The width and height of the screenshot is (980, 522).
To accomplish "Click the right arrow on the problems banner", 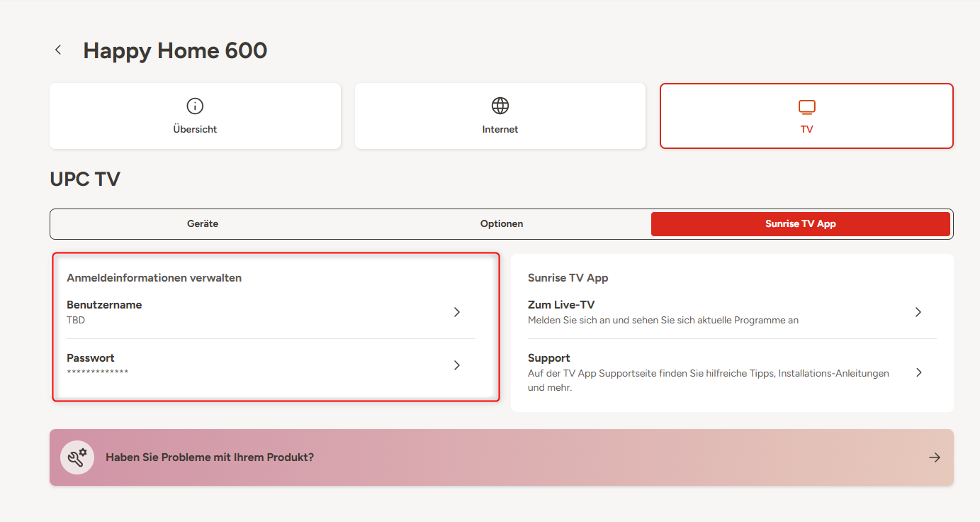I will click(935, 457).
